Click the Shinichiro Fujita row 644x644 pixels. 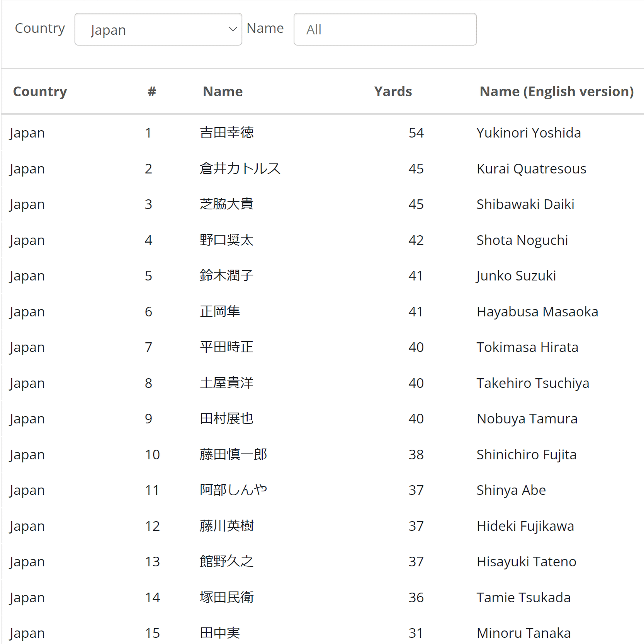click(526, 454)
